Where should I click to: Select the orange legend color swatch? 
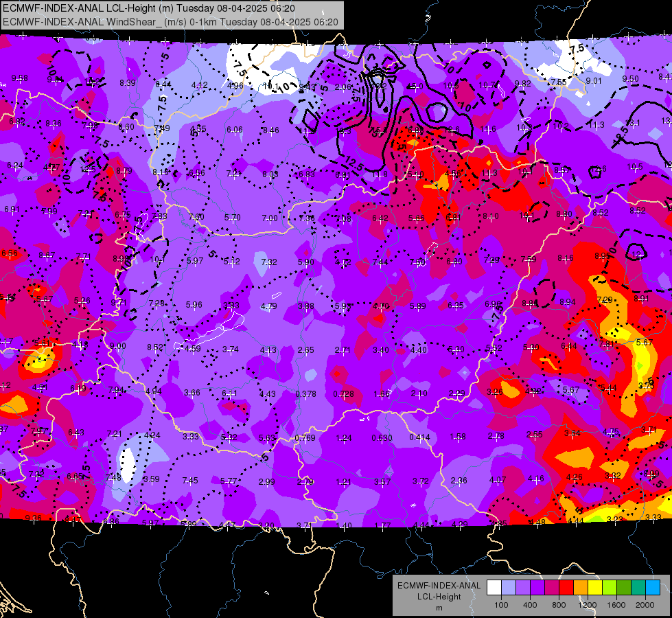[x=581, y=588]
